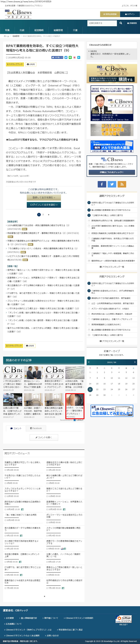
Task: Bookmark with the Hatena B! icon
Action: click(x=79, y=57)
